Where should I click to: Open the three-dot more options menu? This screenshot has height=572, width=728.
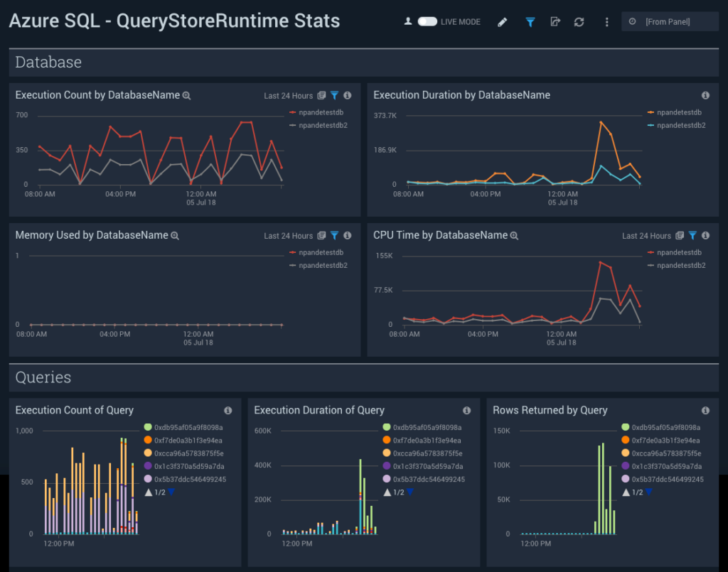pyautogui.click(x=606, y=22)
